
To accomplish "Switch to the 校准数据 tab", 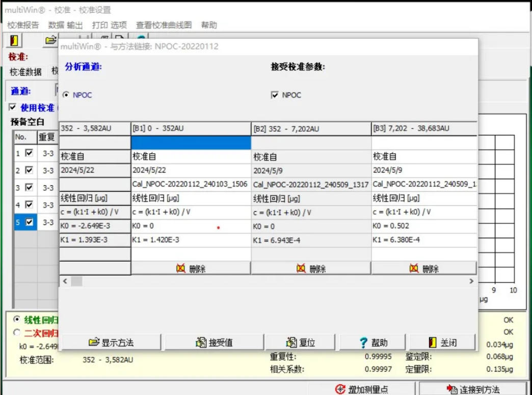I will (25, 72).
